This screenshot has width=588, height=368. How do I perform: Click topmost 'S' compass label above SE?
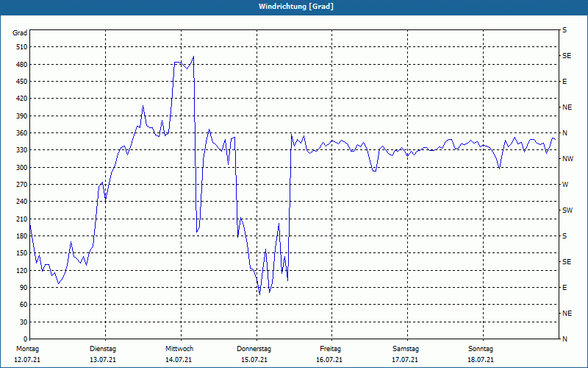564,30
